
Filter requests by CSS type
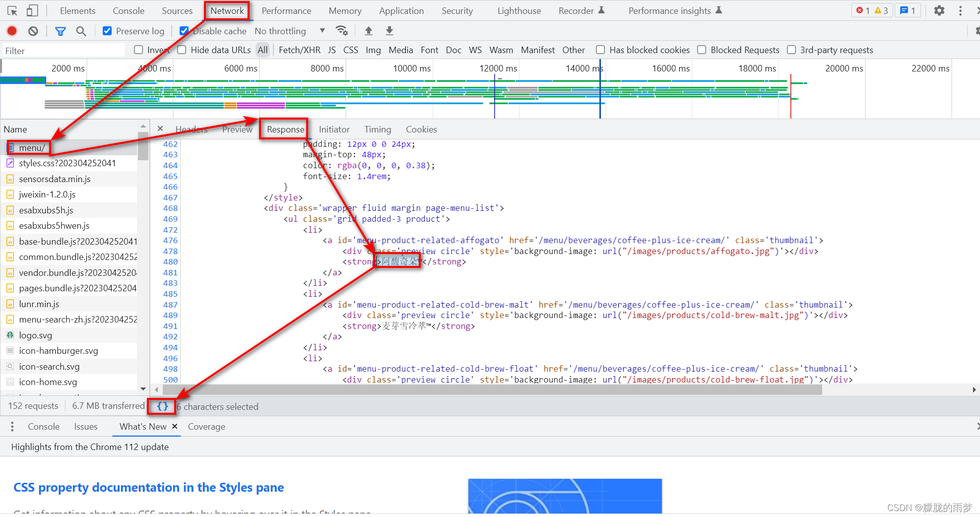(350, 50)
